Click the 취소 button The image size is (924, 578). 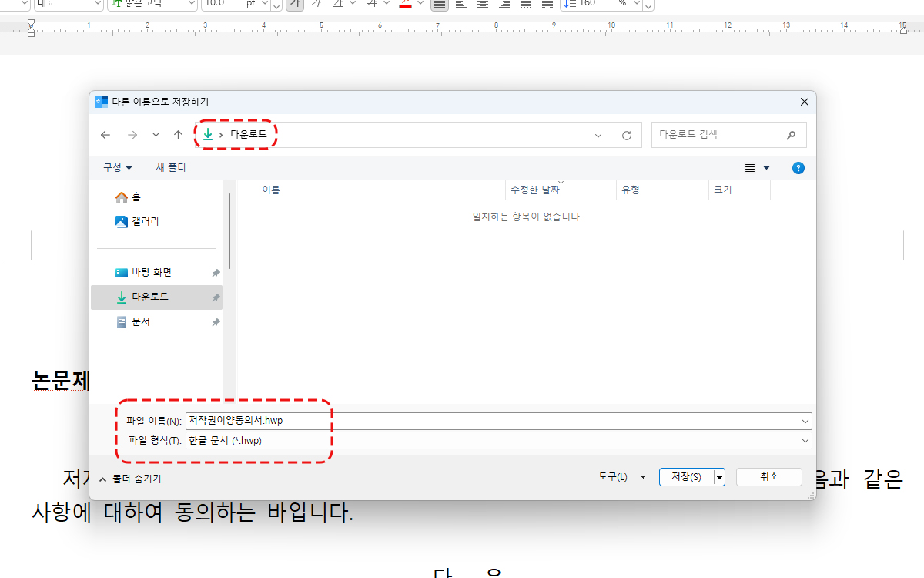pos(768,477)
